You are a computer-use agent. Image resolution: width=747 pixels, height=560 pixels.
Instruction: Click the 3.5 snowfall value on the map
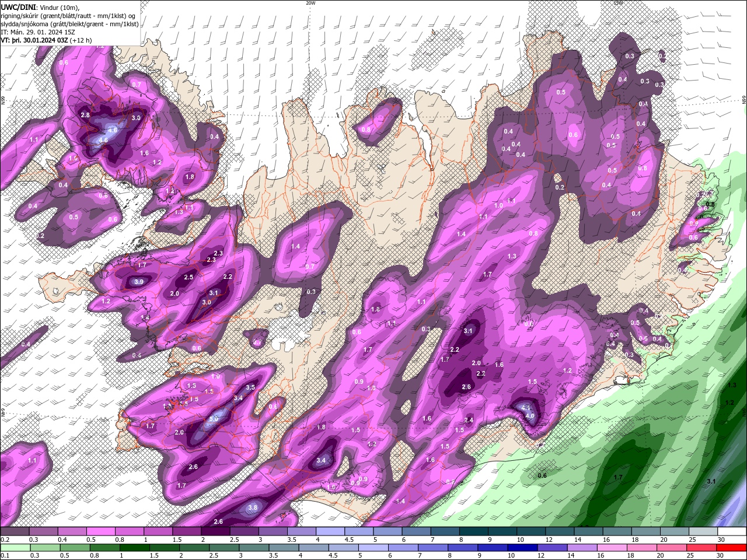[251, 387]
